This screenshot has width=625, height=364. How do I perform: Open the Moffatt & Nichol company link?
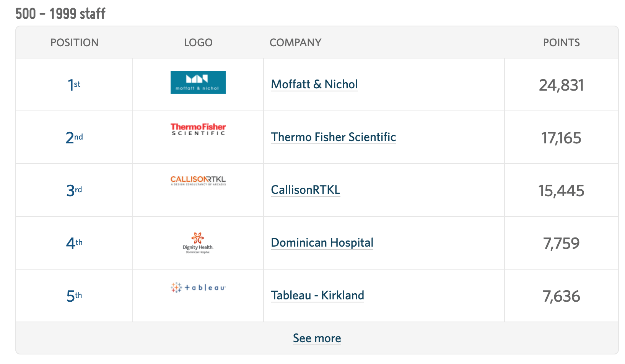point(314,84)
